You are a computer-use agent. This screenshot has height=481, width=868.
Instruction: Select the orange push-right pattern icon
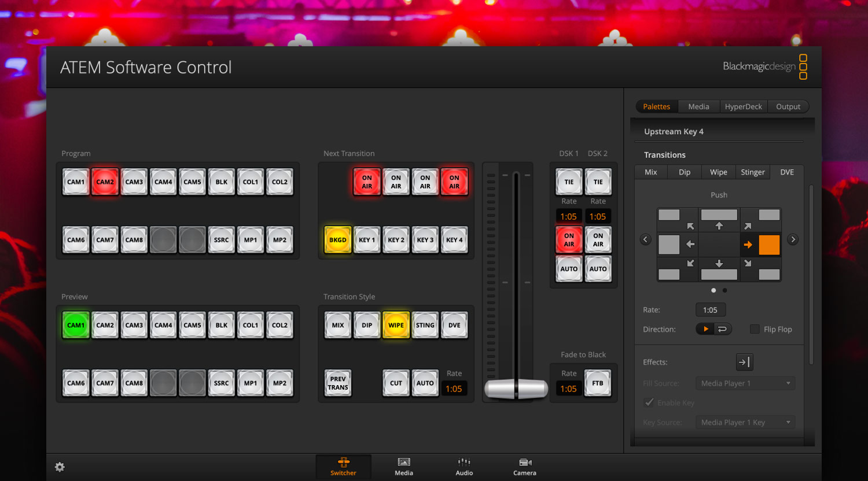pyautogui.click(x=770, y=245)
